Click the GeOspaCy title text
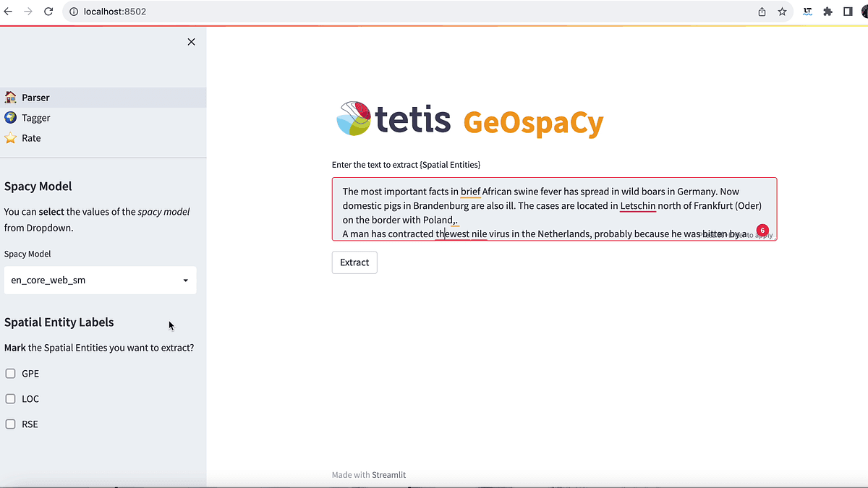 click(533, 123)
